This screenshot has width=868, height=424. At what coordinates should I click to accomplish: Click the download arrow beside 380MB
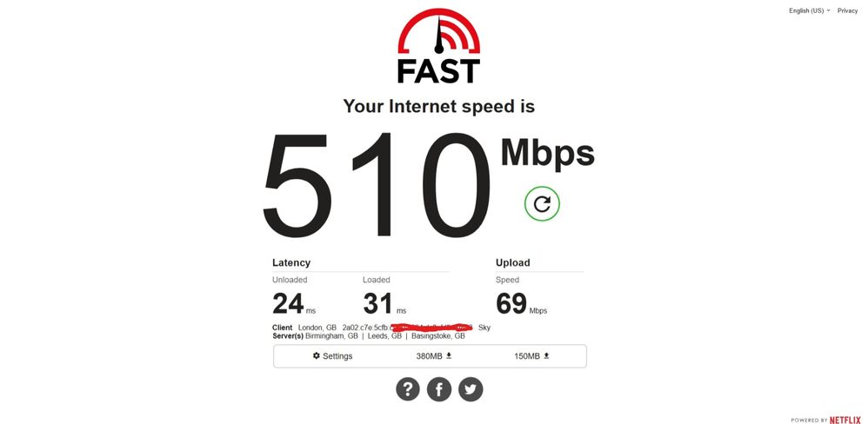tap(449, 356)
